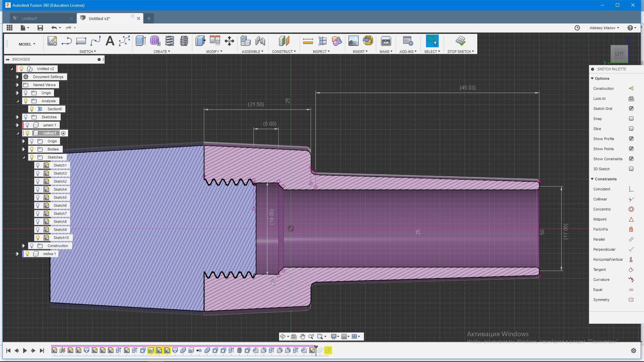644x362 pixels.
Task: Toggle visibility bulb of Sketch10
Action: tap(38, 238)
